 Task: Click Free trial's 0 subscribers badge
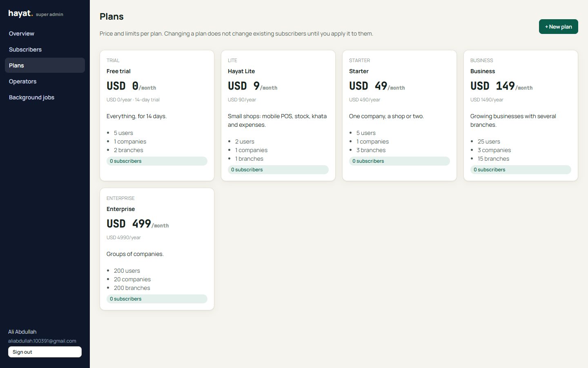157,161
